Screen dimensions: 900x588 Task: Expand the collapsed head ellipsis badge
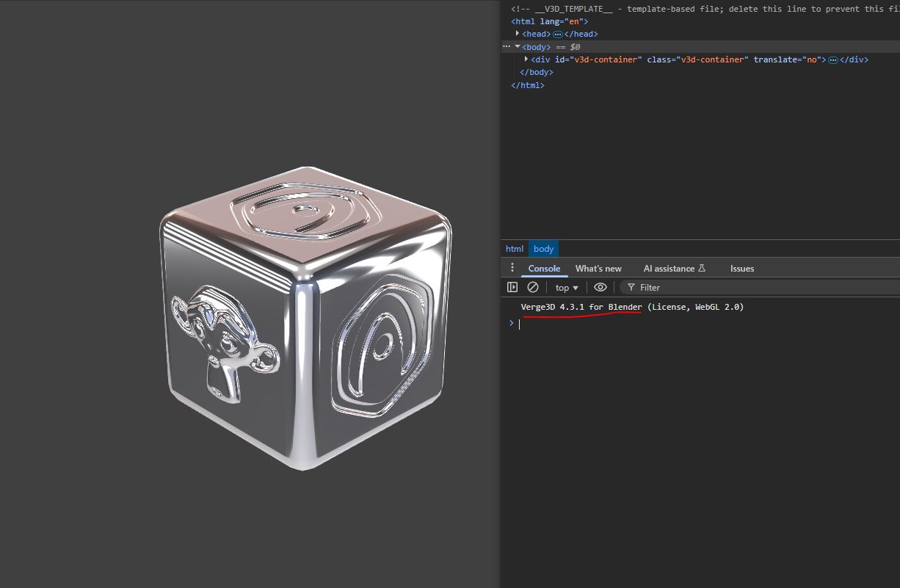557,34
